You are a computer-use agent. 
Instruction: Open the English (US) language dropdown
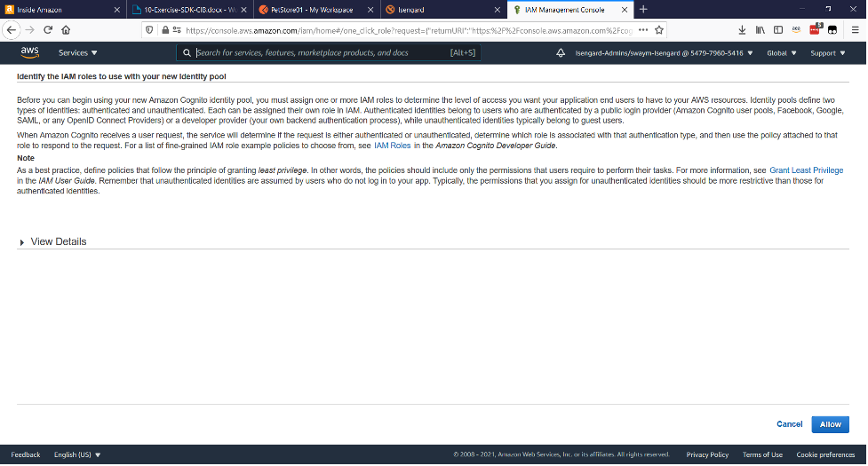tap(77, 455)
